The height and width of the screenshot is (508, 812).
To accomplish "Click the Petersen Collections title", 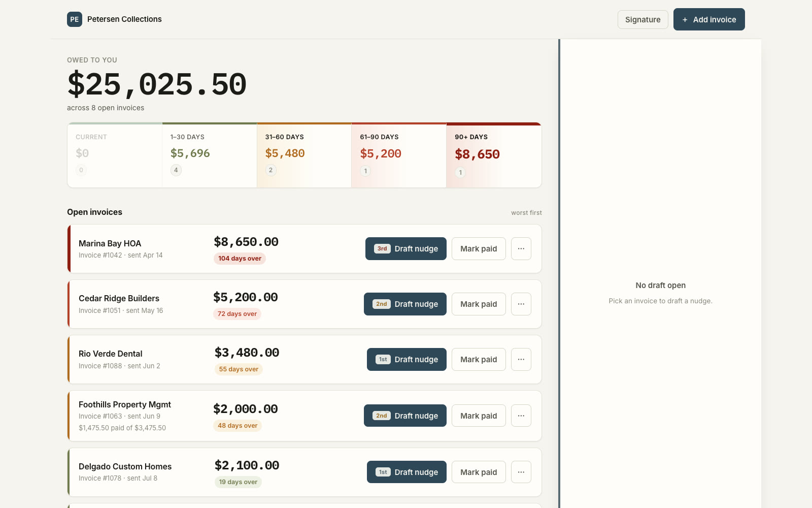I will pos(124,19).
